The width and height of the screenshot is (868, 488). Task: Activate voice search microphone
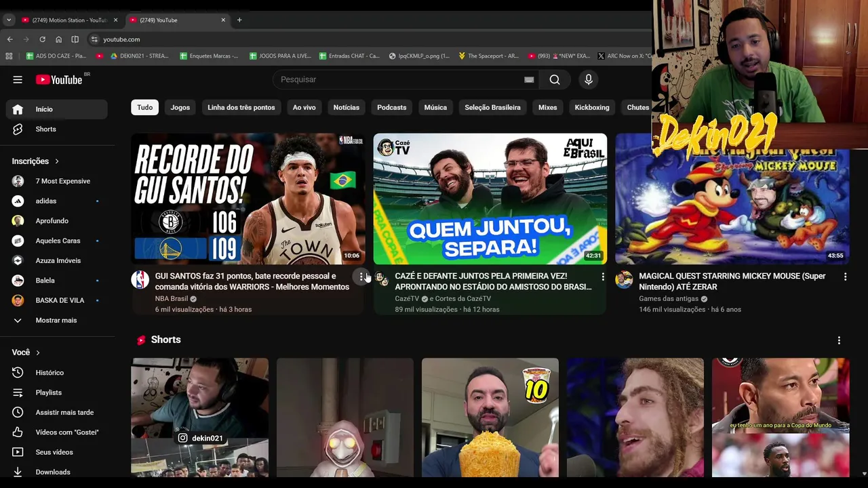[x=589, y=79]
